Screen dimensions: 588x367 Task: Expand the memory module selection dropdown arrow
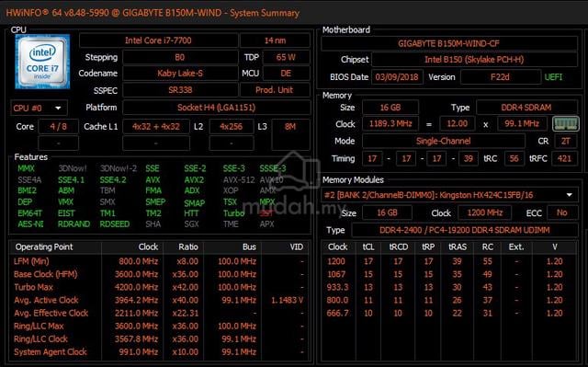point(570,195)
